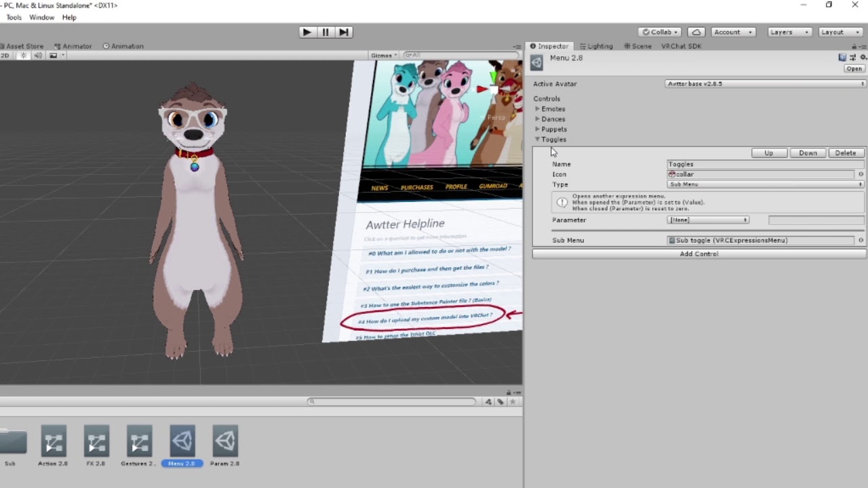This screenshot has height=488, width=868.
Task: Switch to the Animation tab
Action: point(123,46)
